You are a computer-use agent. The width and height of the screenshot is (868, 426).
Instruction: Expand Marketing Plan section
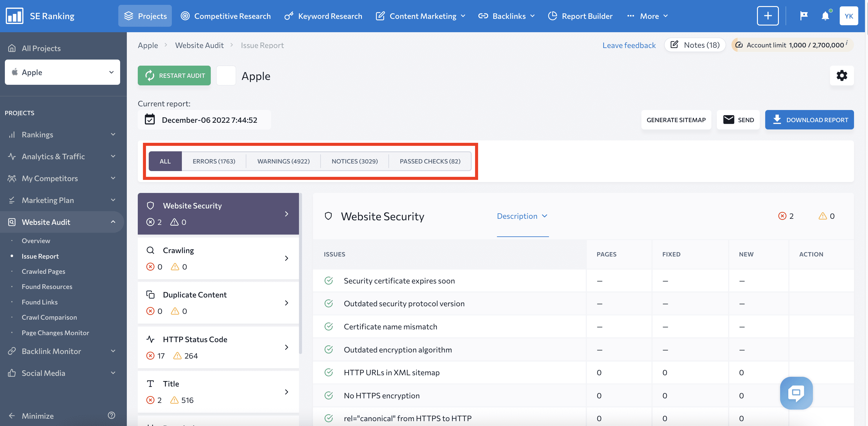(x=62, y=200)
